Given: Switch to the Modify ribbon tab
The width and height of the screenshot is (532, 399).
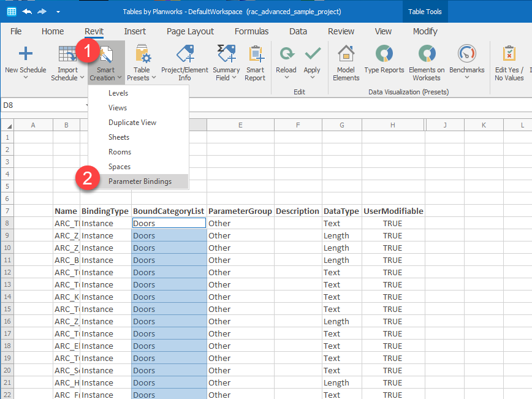Looking at the screenshot, I should [x=425, y=31].
